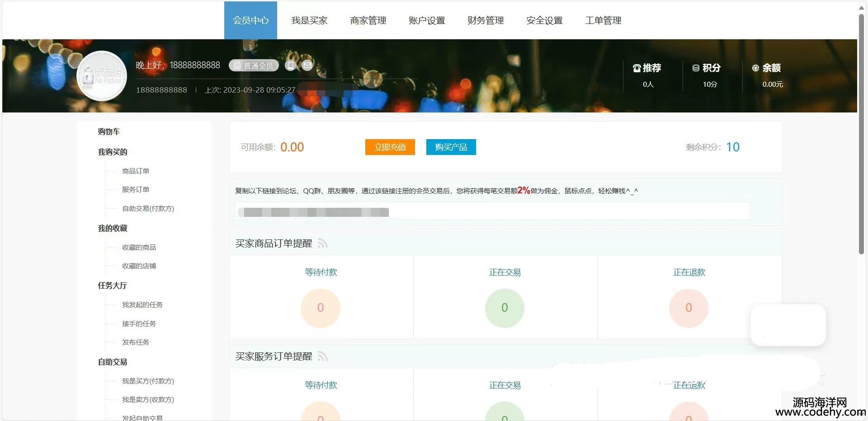Image resolution: width=868 pixels, height=421 pixels.
Task: Click the email envelope icon
Action: click(x=307, y=65)
